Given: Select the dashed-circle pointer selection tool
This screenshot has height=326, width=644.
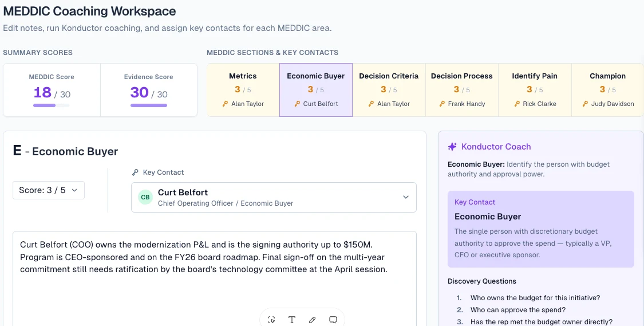Looking at the screenshot, I should coord(271,320).
